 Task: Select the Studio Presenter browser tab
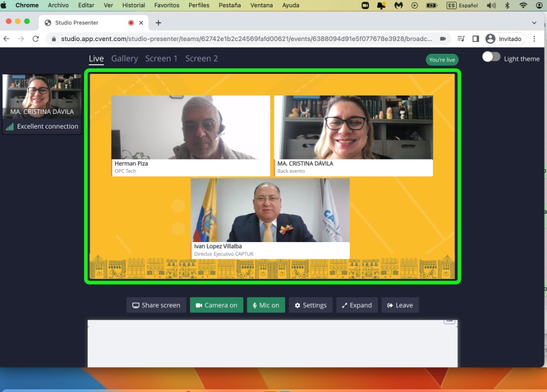93,23
